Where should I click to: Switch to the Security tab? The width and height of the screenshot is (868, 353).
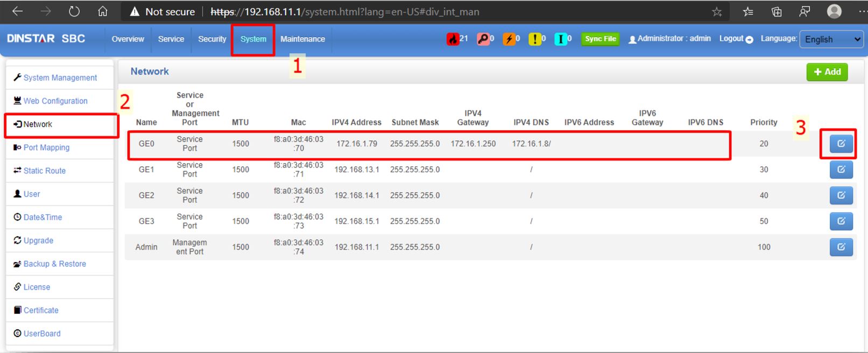[x=212, y=39]
